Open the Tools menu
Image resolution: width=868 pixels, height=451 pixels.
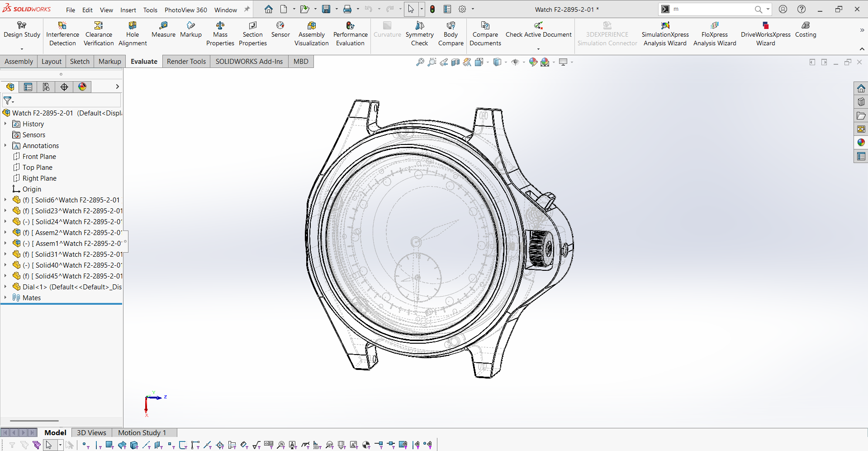point(150,10)
